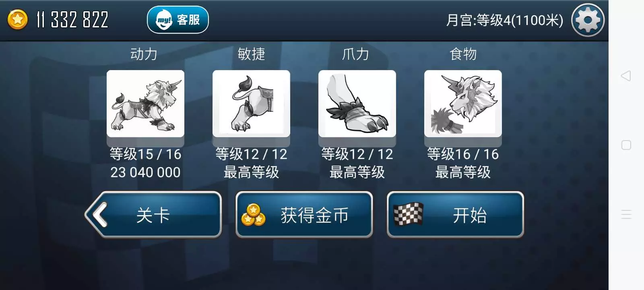Open the 客服 customer service button

[178, 20]
